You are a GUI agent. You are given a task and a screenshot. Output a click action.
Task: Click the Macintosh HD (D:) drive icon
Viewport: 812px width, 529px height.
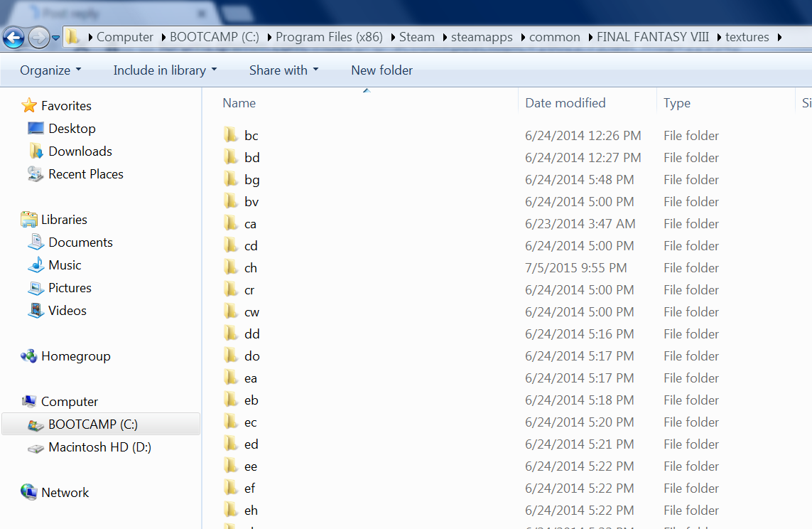(36, 448)
